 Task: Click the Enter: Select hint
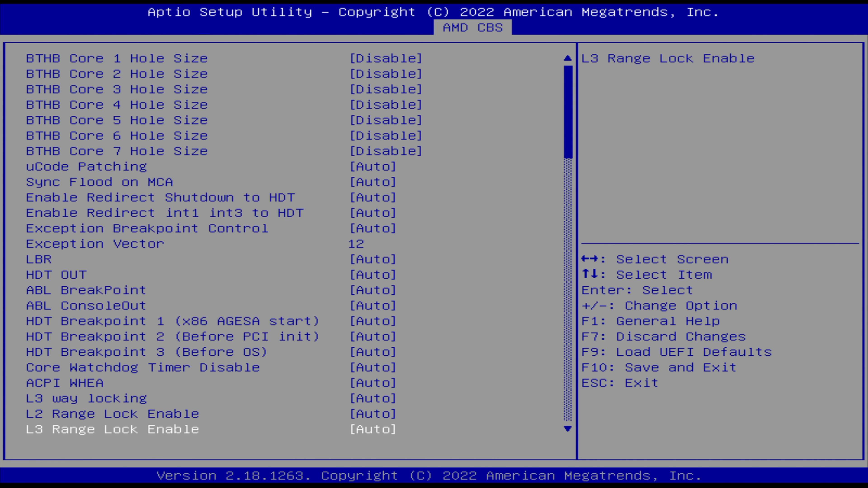[637, 291]
